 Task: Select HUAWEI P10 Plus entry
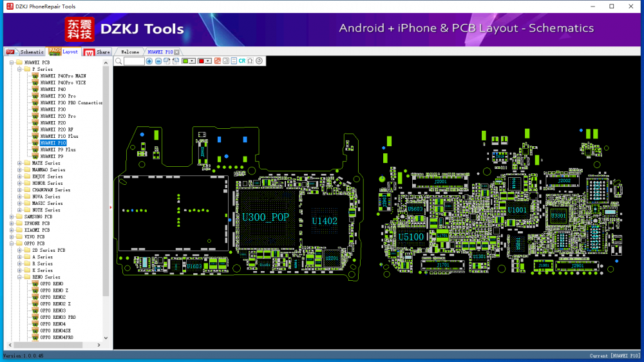(x=59, y=137)
